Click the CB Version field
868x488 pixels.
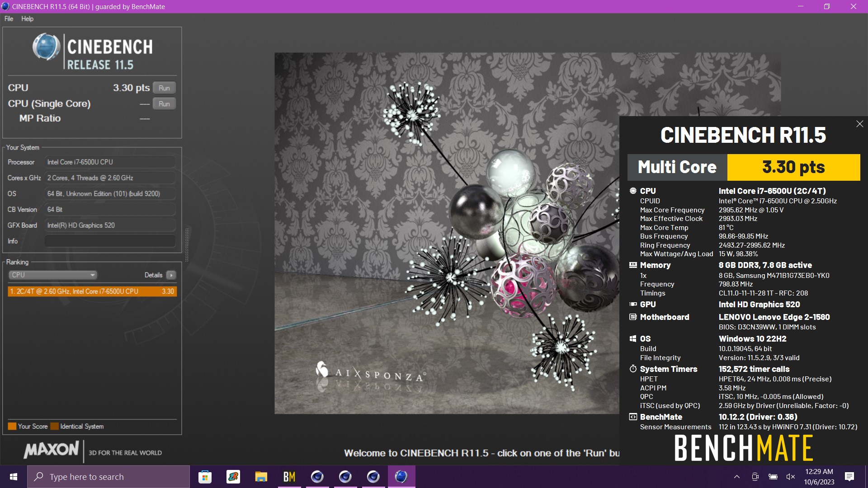pyautogui.click(x=110, y=209)
